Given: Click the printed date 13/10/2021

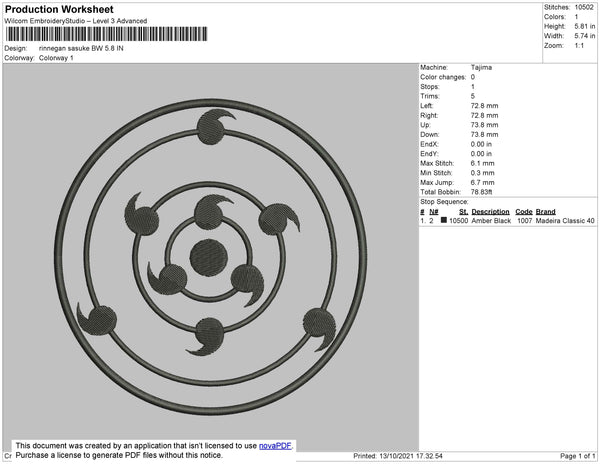Looking at the screenshot, I should coord(397,456).
